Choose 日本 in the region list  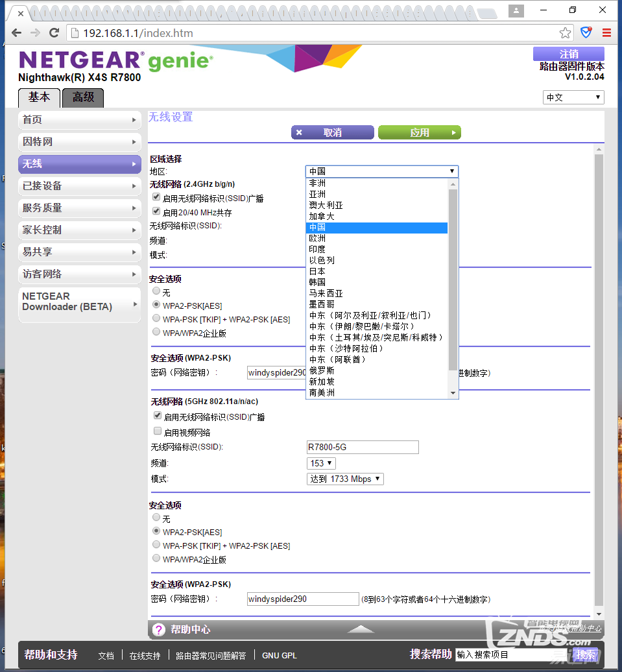[377, 271]
